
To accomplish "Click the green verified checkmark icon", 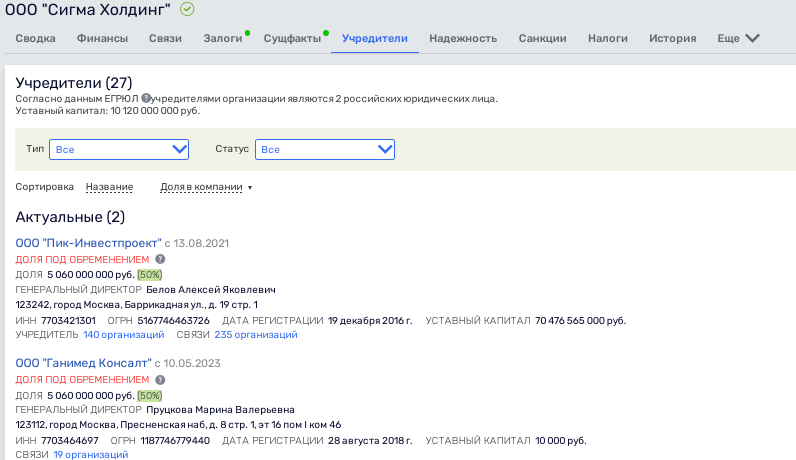I will pyautogui.click(x=187, y=9).
